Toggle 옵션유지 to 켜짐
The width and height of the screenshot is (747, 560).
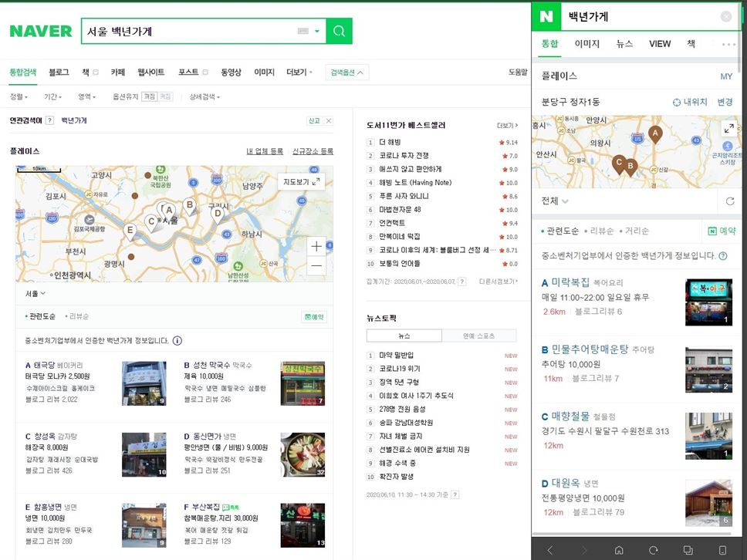tap(150, 97)
